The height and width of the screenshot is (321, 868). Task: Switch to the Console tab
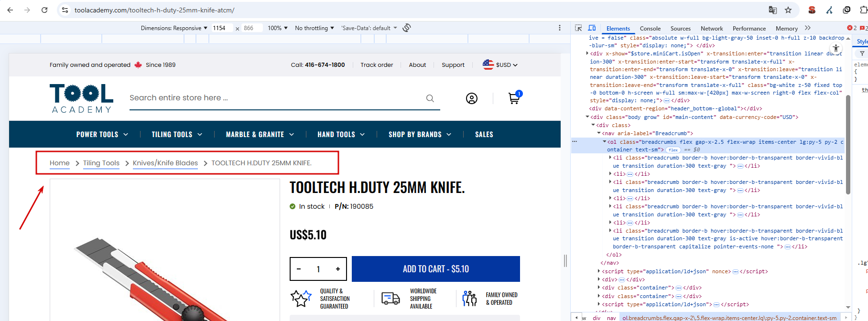point(650,29)
